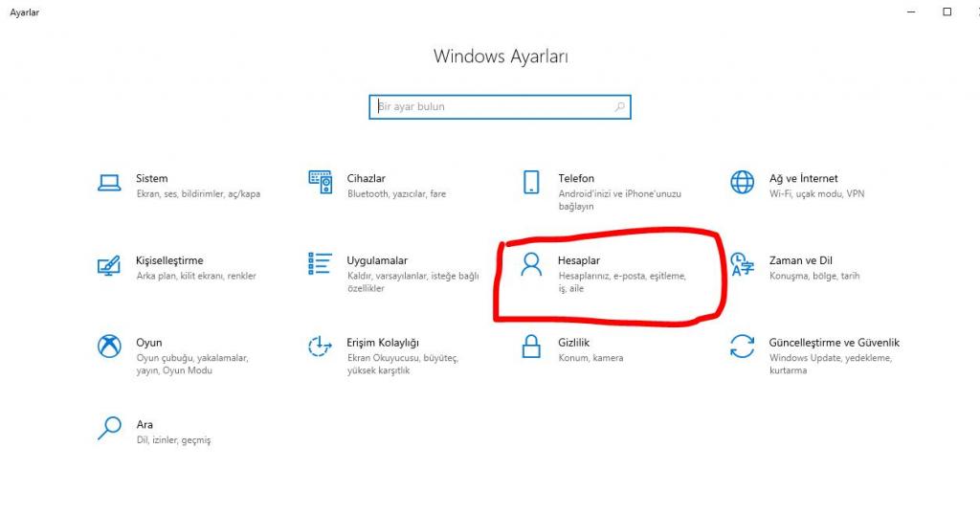Go to Cihazlar settings title
Image resolution: width=980 pixels, height=515 pixels.
[367, 178]
